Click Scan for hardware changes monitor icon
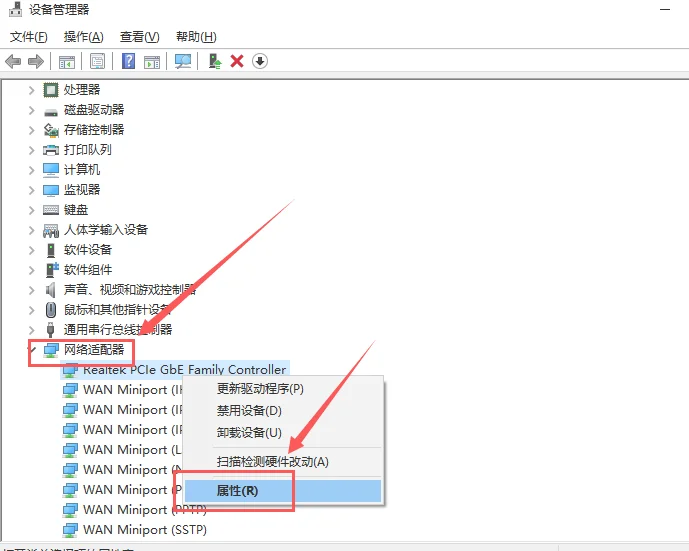Screen dimensions: 689x551 183,62
